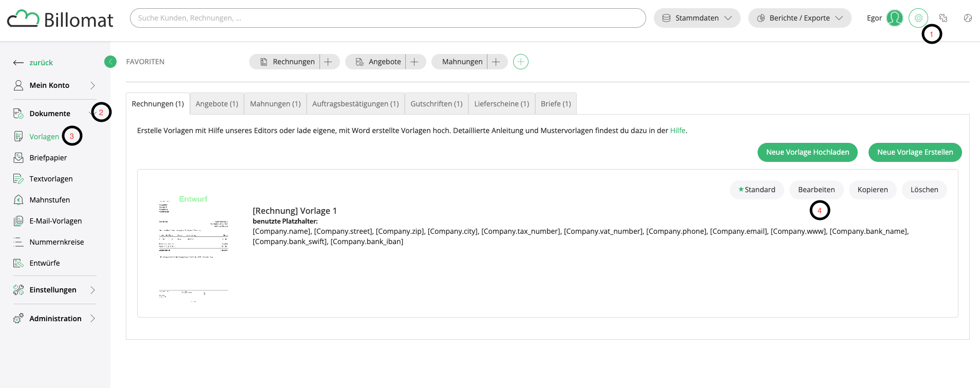Open E-Mail-Vorlagen in sidebar
Screen dimensions: 980x388
point(55,221)
